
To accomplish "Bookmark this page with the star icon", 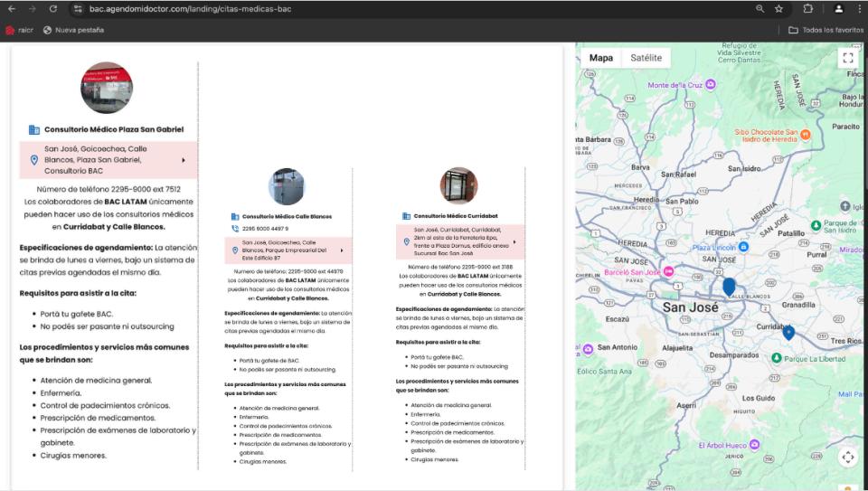I will [x=778, y=9].
